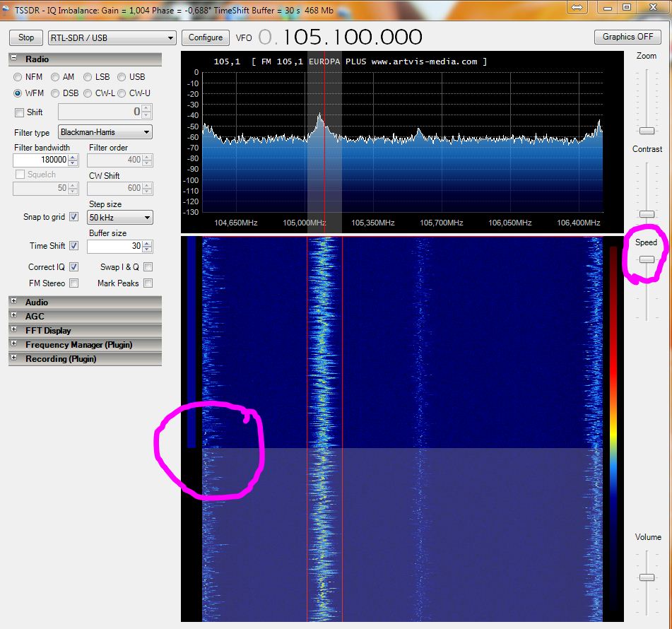
Task: Expand the Audio panel plus icon
Action: (14, 302)
